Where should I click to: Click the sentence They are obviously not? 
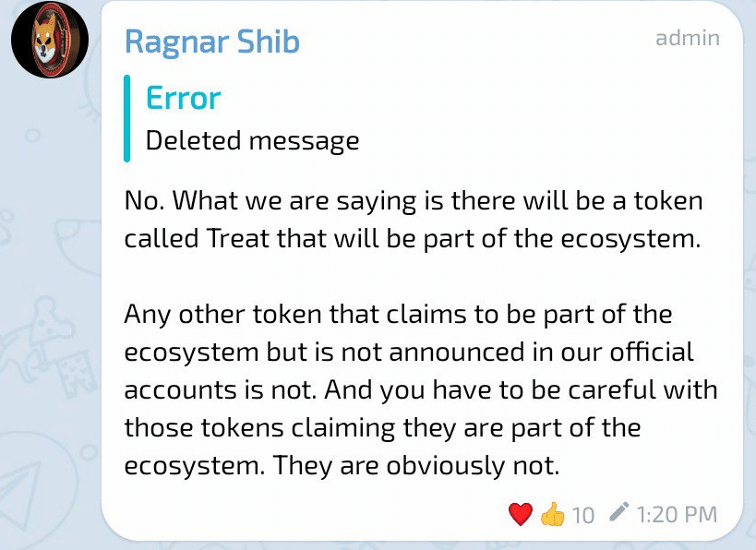point(416,466)
